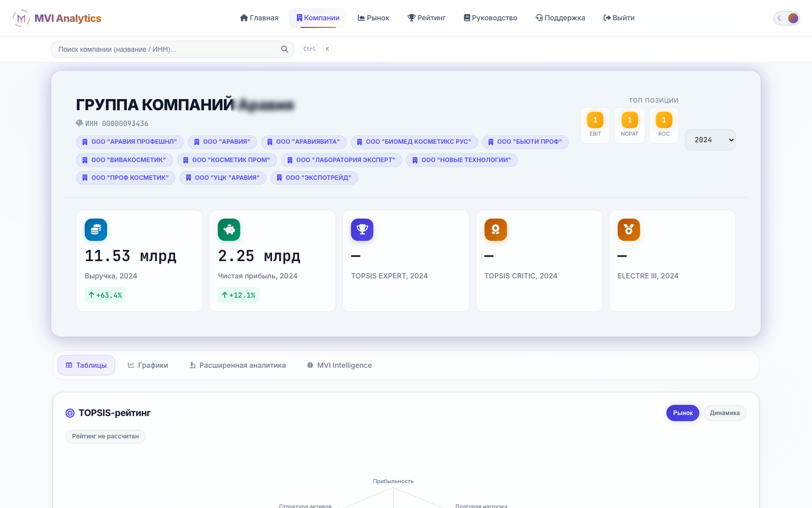Click Выйти to log out

(619, 18)
